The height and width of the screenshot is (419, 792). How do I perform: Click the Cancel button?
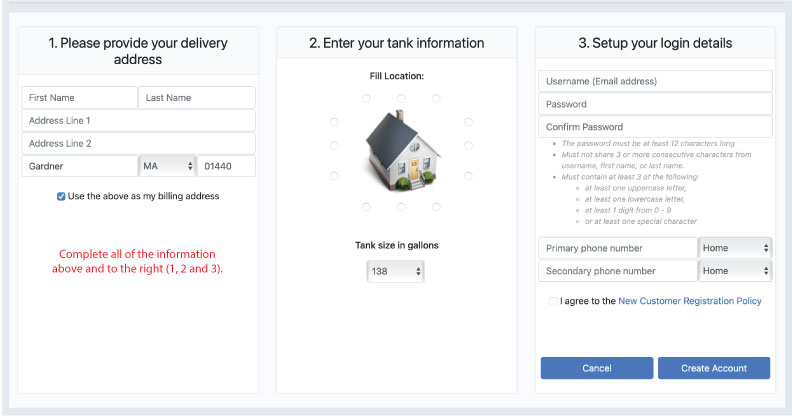tap(597, 368)
